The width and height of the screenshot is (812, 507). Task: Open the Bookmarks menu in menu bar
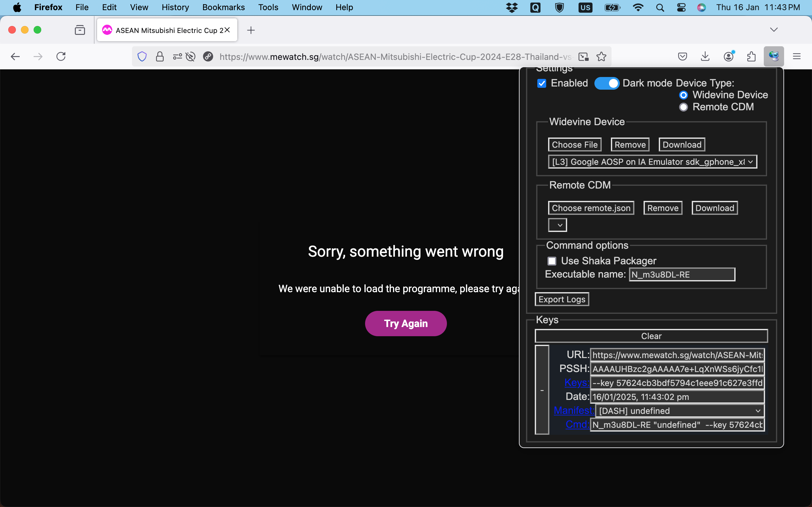point(223,7)
